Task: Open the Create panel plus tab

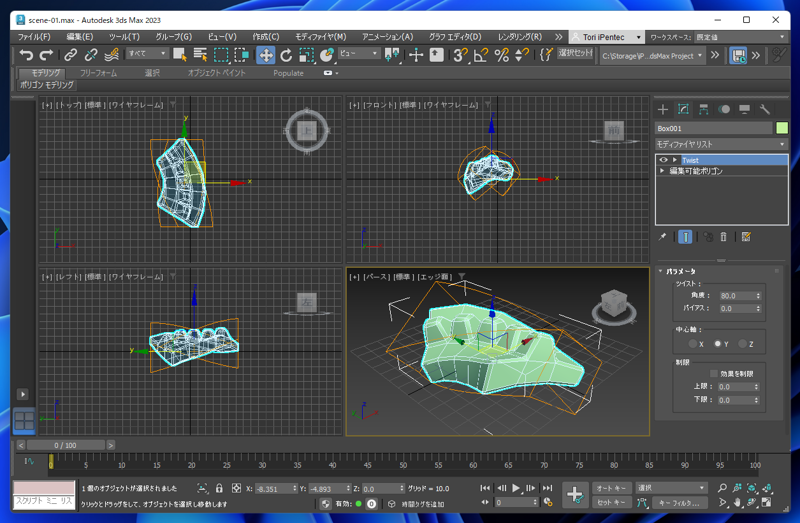Action: [x=663, y=109]
